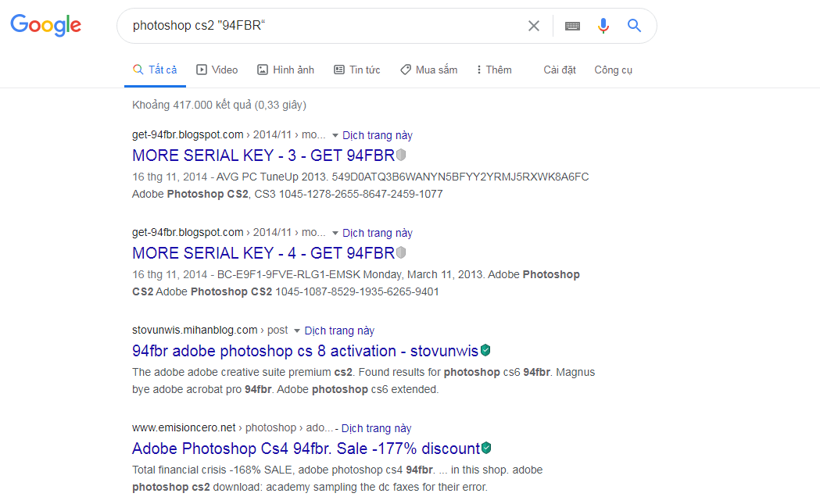Click green shield next to stovunwis result
This screenshot has height=504, width=820.
(x=485, y=350)
